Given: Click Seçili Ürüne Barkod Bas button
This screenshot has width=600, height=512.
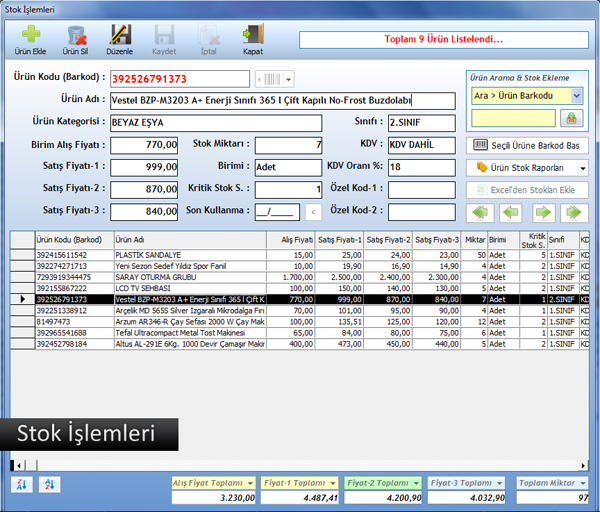Looking at the screenshot, I should pos(527,145).
